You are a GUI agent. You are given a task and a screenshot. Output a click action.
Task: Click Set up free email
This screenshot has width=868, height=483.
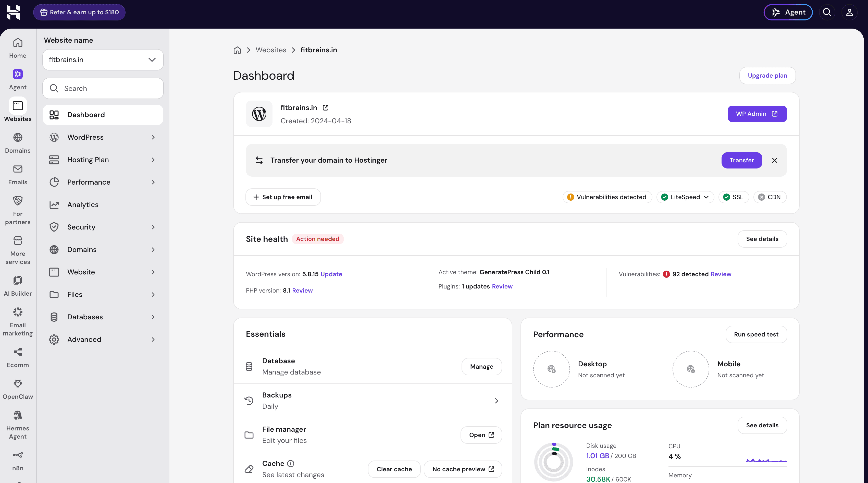pyautogui.click(x=283, y=197)
